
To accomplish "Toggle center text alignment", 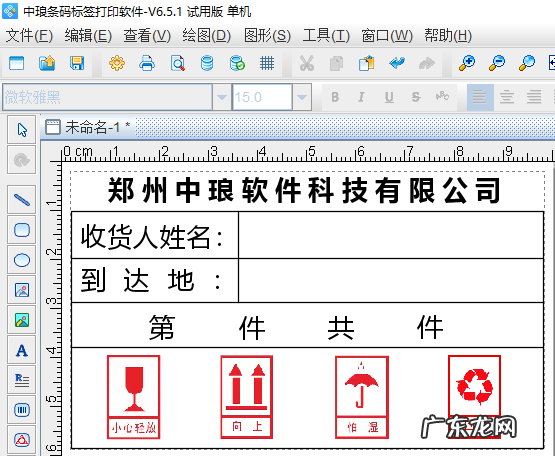I will pyautogui.click(x=507, y=97).
